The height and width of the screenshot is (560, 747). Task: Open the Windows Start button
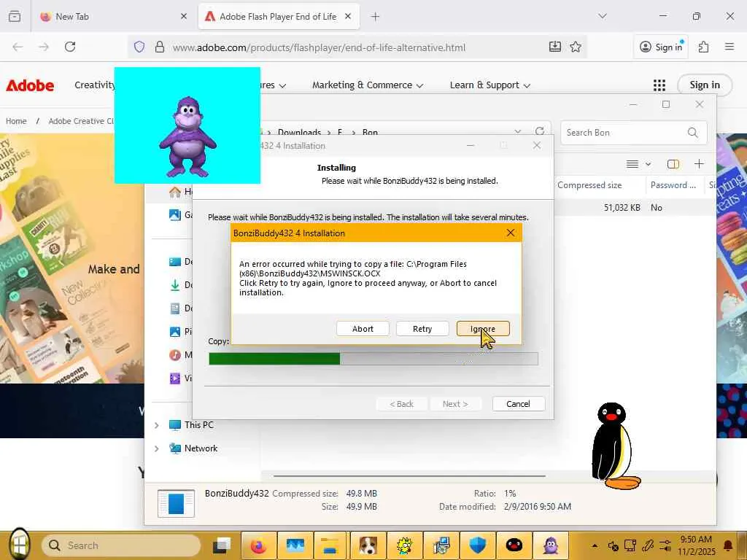point(19,545)
